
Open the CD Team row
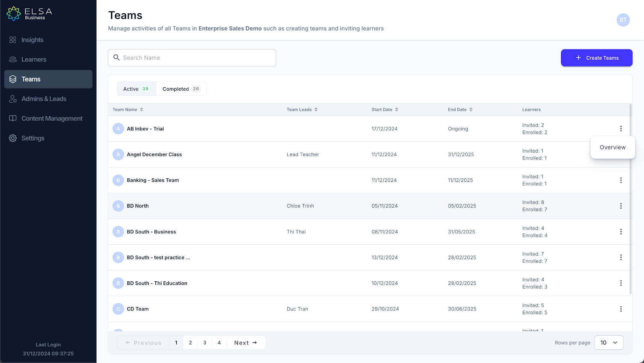coord(370,309)
